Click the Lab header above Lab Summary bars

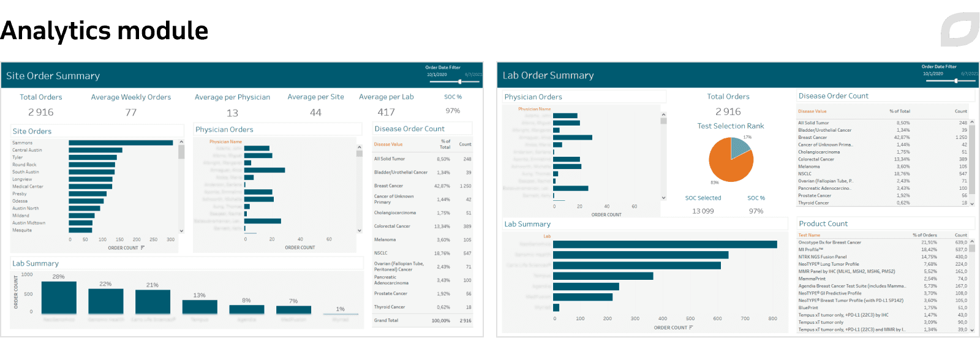pyautogui.click(x=547, y=236)
